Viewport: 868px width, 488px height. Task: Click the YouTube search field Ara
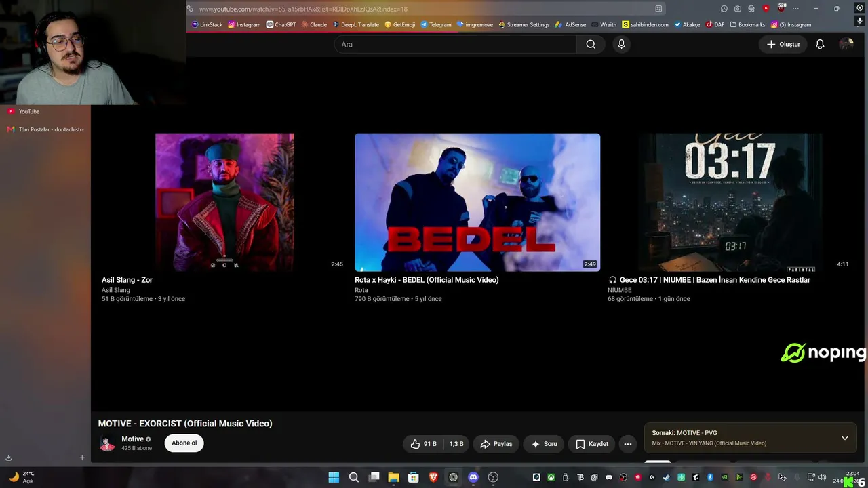[456, 44]
